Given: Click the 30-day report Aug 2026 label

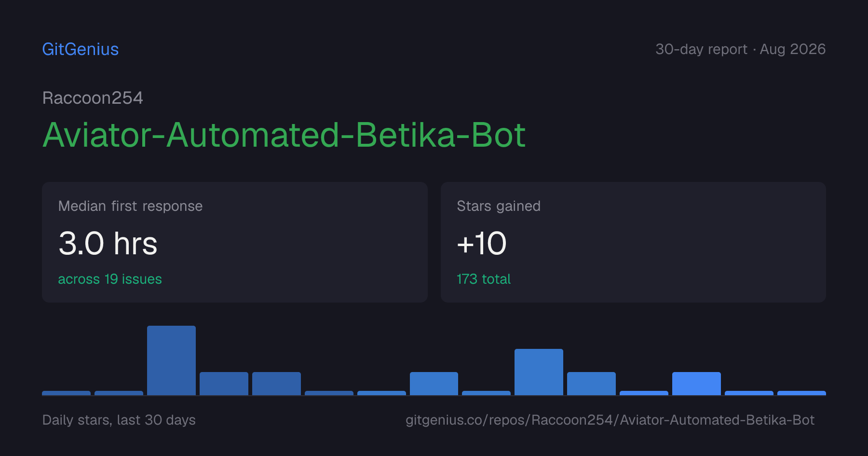Looking at the screenshot, I should (741, 49).
